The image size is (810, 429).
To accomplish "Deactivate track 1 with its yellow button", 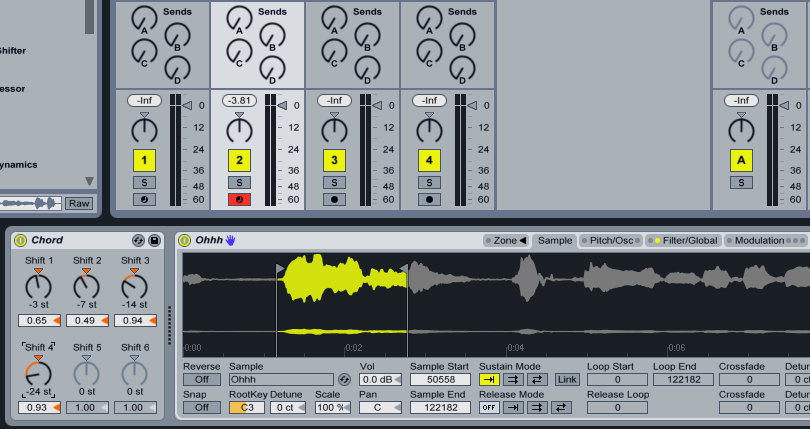I will click(x=144, y=160).
